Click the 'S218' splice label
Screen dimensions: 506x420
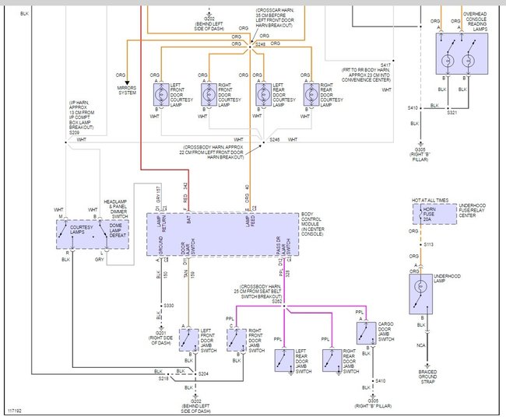pos(163,379)
